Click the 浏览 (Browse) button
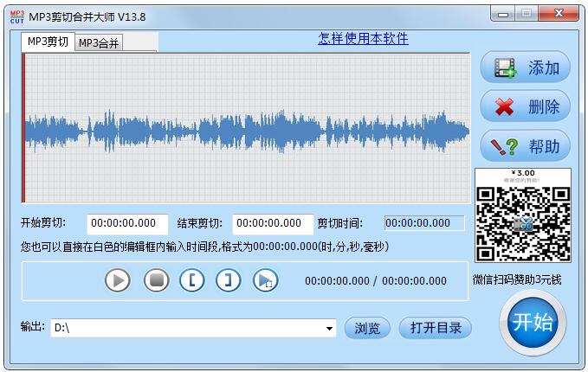 coord(367,328)
